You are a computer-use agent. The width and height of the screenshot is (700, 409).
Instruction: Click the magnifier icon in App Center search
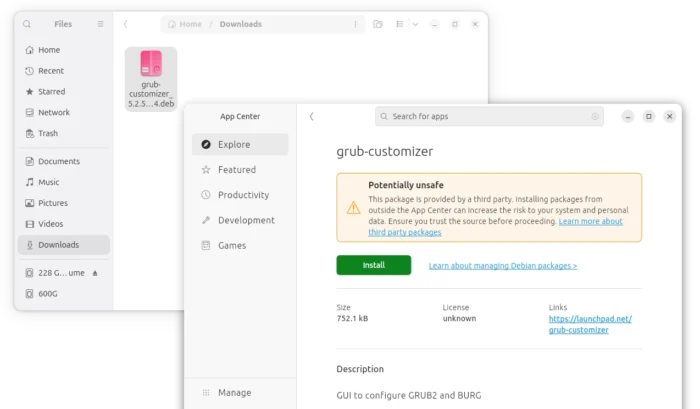coord(384,117)
